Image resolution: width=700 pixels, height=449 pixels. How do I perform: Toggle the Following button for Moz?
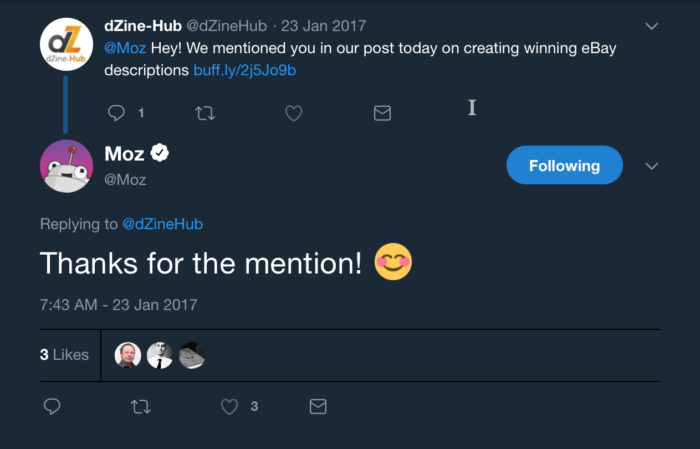564,165
